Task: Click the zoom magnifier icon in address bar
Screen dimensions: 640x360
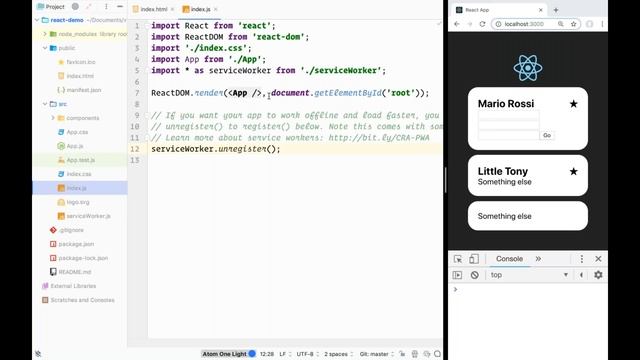Action: [561, 24]
